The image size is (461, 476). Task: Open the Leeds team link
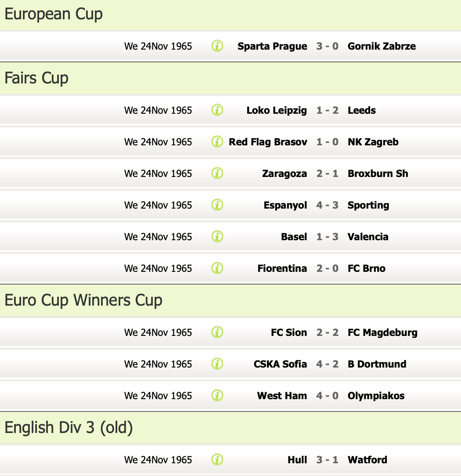(x=362, y=110)
